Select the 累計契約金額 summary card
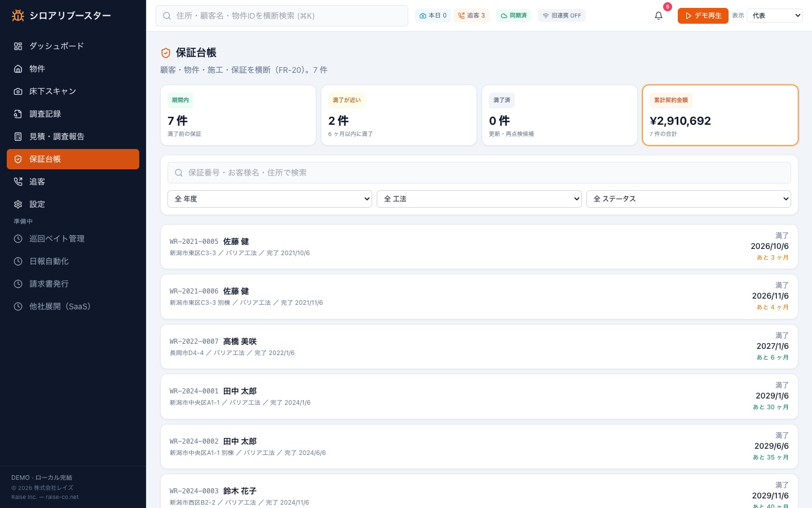The height and width of the screenshot is (508, 812). [720, 115]
